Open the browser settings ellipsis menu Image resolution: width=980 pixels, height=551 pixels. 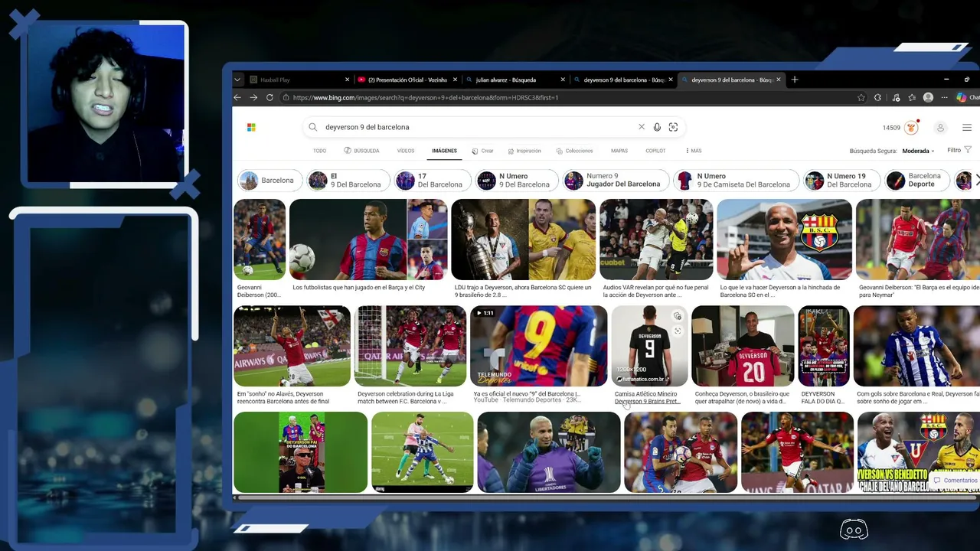coord(944,97)
